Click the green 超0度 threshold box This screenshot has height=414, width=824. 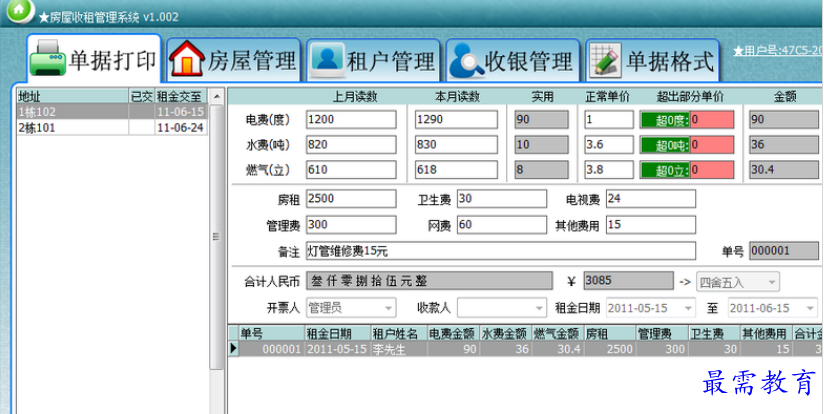click(665, 120)
